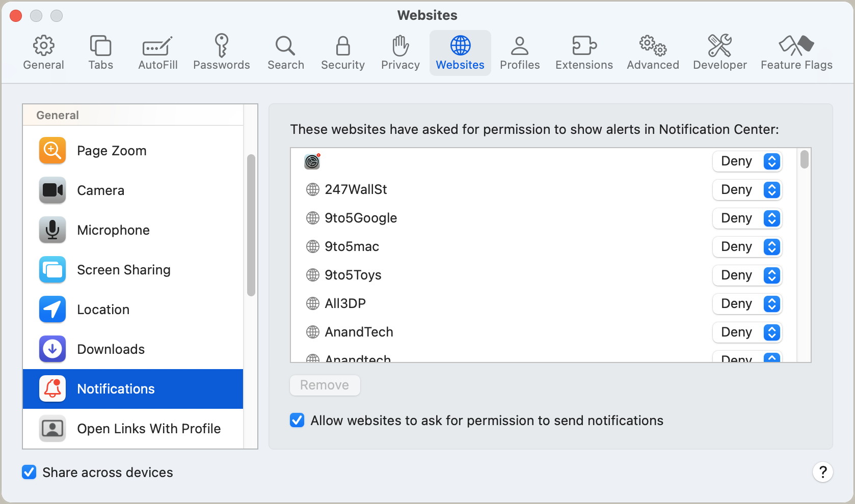Click the Remove button
This screenshot has height=504, width=855.
click(x=325, y=385)
